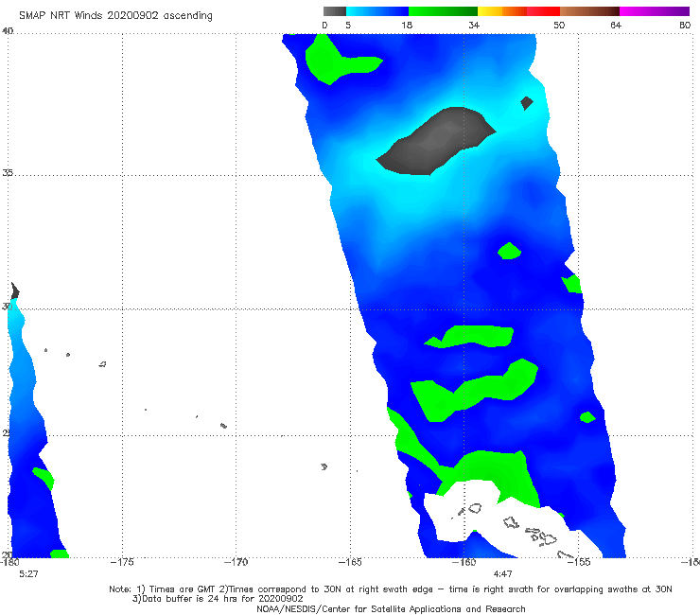The width and height of the screenshot is (700, 615).
Task: Click the longitude label '-170'
Action: click(x=236, y=562)
